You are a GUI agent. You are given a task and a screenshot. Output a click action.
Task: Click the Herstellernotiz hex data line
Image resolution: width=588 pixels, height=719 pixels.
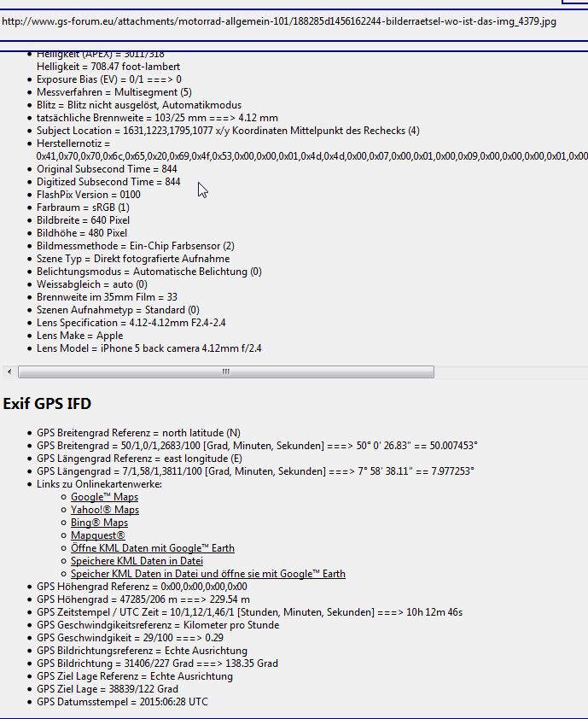click(311, 156)
